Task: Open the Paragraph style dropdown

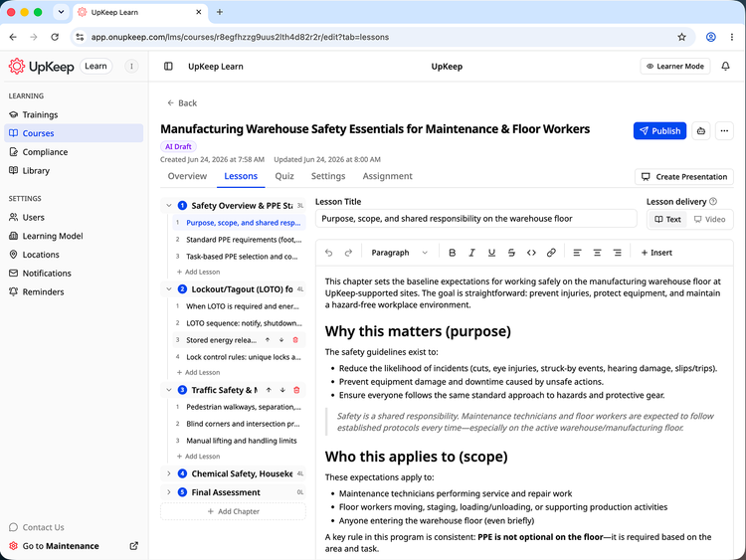Action: click(400, 253)
